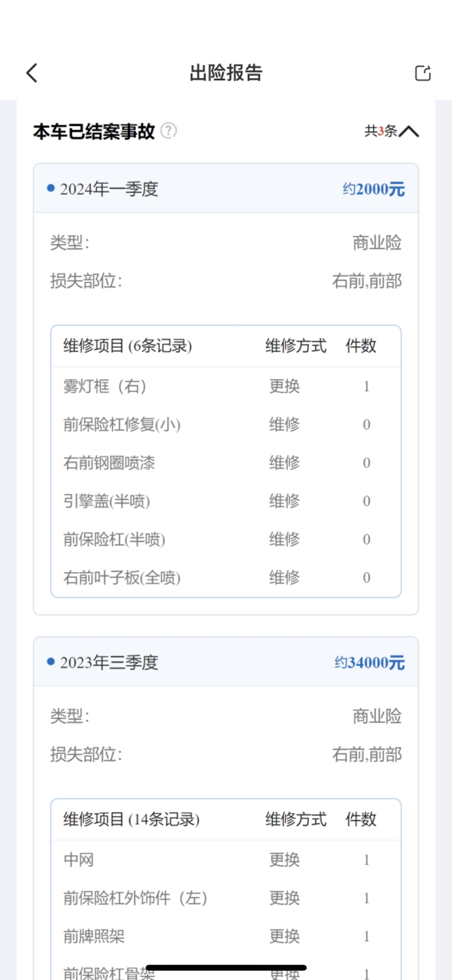Screen dimensions: 452x980
Task: Select the 右前叶子板(全喷) repair row
Action: pyautogui.click(x=226, y=578)
